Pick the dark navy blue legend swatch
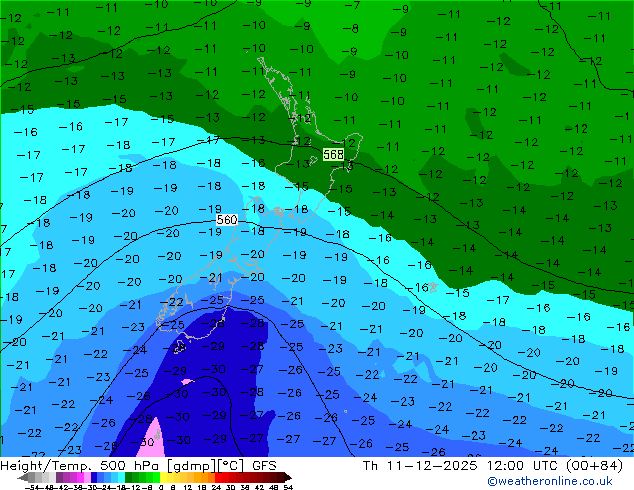Screen dimensions: 634x490 [x=94, y=477]
